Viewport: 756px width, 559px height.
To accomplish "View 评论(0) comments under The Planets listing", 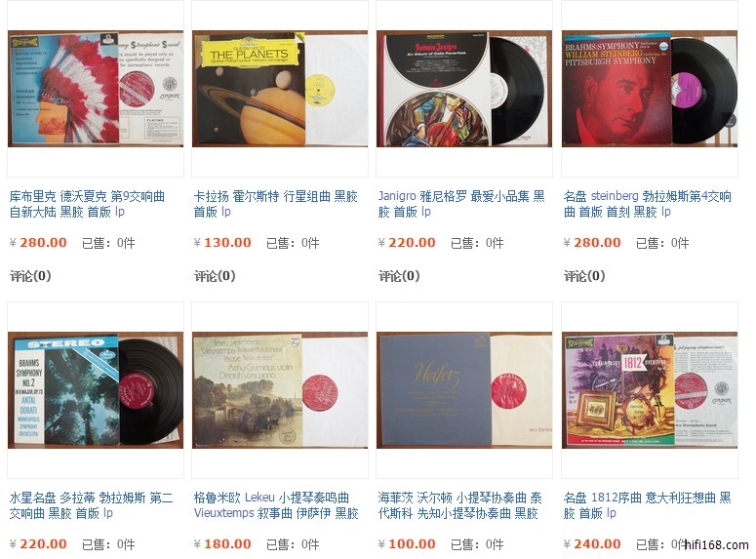I will click(215, 276).
